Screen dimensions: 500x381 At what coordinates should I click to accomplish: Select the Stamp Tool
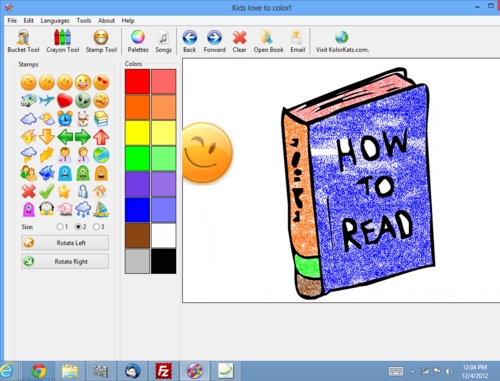point(101,41)
